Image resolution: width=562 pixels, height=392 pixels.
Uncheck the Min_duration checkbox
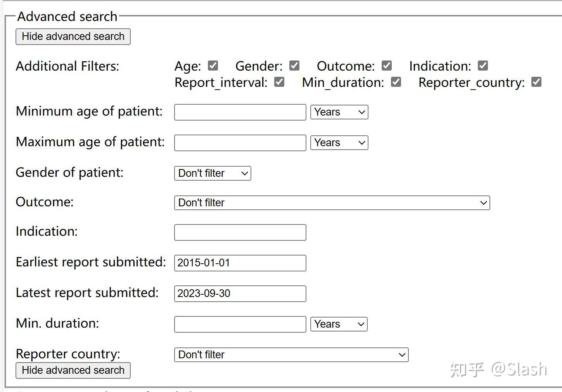(396, 82)
